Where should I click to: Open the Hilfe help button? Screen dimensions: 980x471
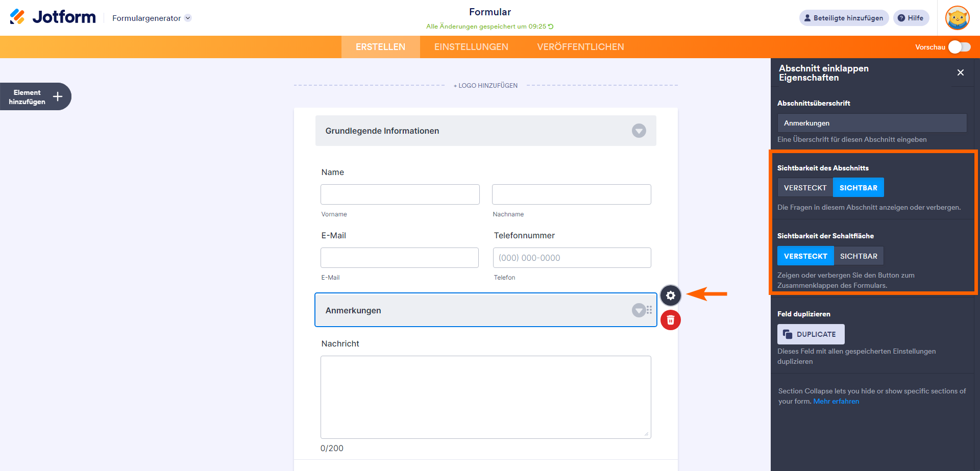coord(911,18)
